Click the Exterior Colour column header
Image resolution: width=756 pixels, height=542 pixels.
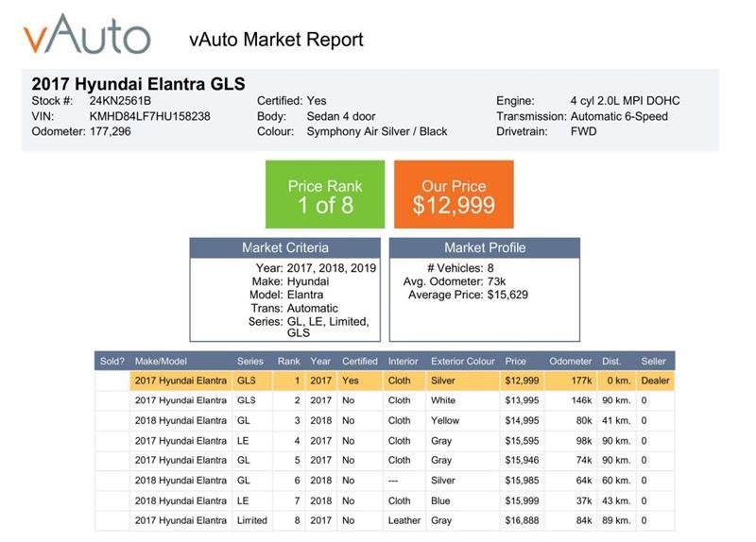point(463,361)
